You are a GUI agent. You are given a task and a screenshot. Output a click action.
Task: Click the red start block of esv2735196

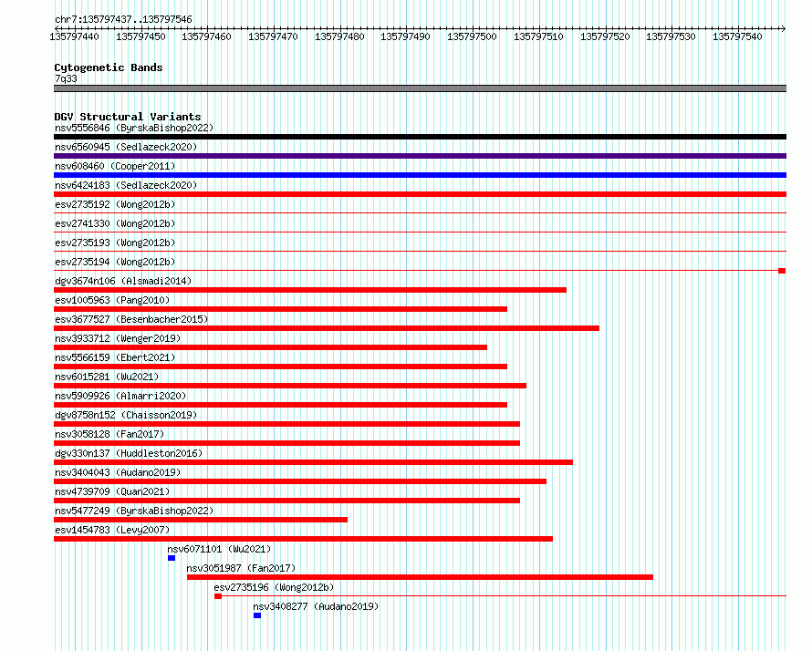tap(218, 596)
